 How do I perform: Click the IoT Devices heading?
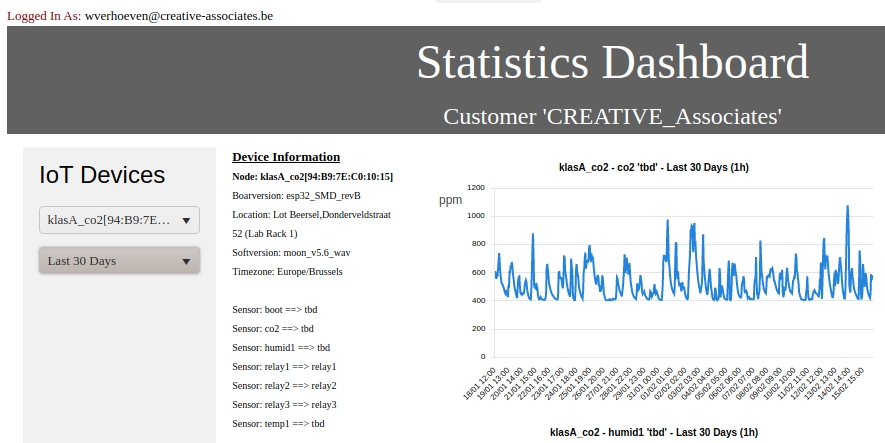point(102,175)
